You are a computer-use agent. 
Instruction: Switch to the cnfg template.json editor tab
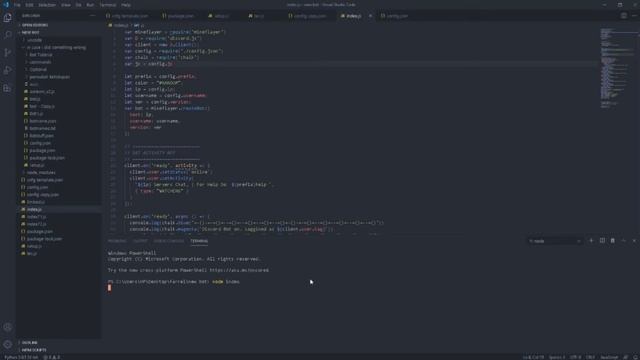(x=127, y=16)
